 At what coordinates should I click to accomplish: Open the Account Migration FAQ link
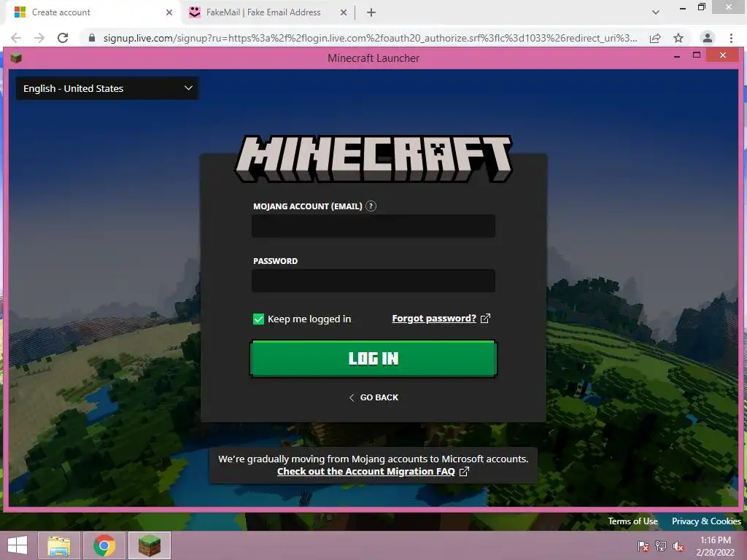coord(366,472)
